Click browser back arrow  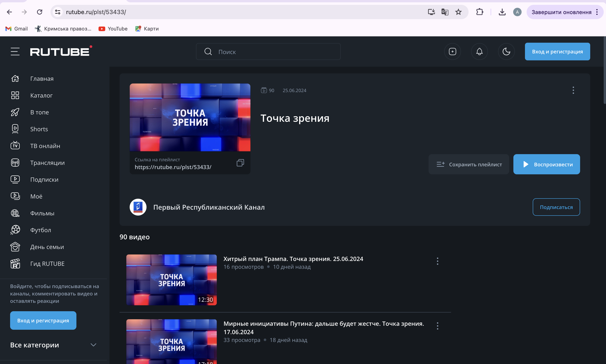click(9, 12)
